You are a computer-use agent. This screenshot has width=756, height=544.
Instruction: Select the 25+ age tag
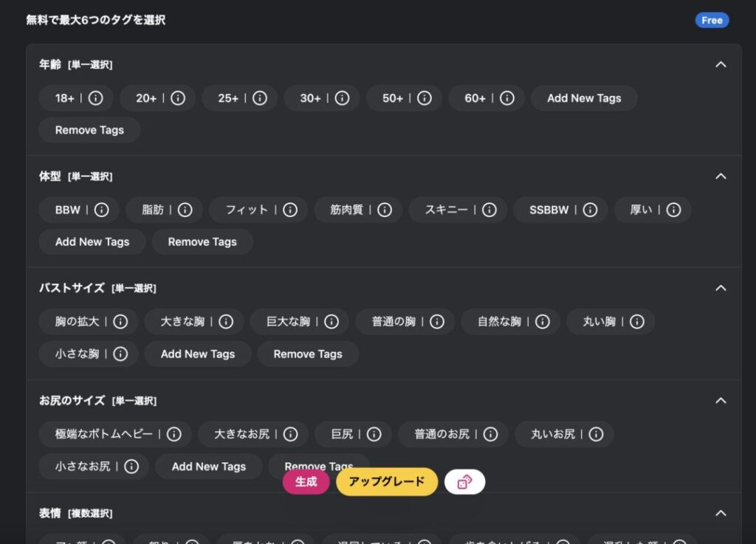228,98
